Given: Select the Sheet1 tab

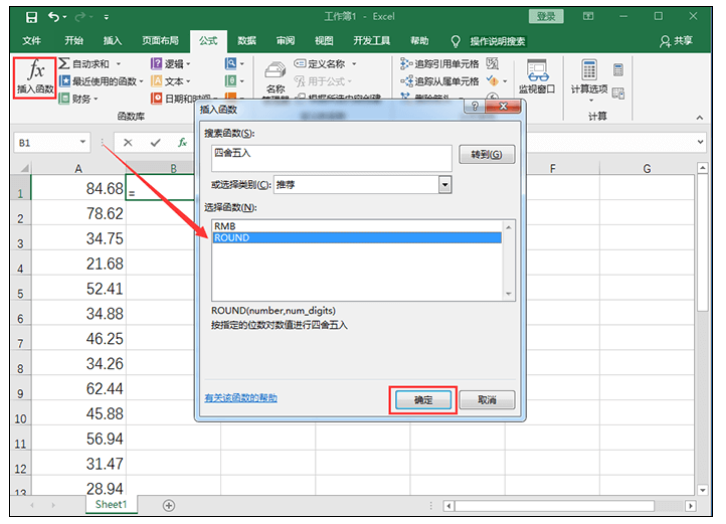Looking at the screenshot, I should tap(111, 504).
